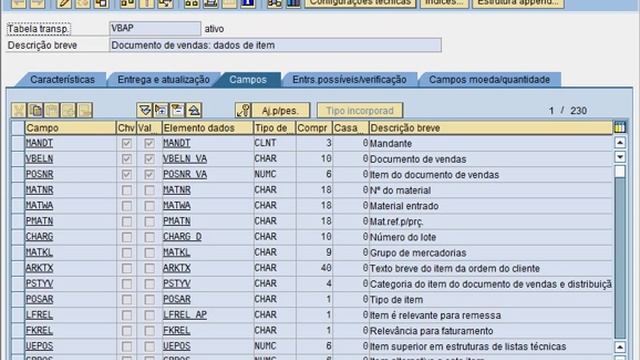Click the Tabela transp. field containing VBAP

(x=155, y=29)
